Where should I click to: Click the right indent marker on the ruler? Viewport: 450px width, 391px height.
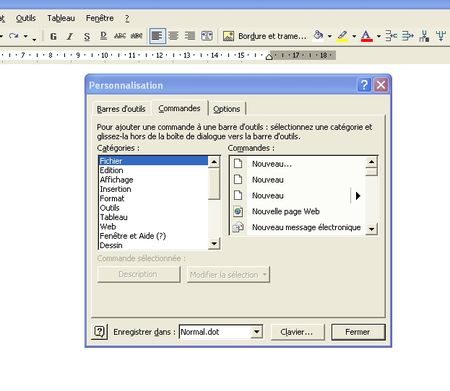pyautogui.click(x=269, y=57)
